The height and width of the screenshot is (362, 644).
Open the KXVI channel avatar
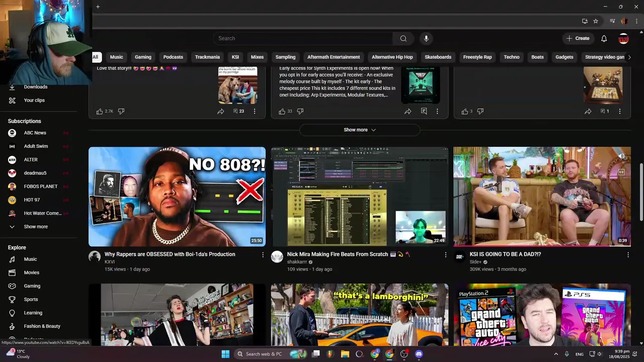[95, 257]
